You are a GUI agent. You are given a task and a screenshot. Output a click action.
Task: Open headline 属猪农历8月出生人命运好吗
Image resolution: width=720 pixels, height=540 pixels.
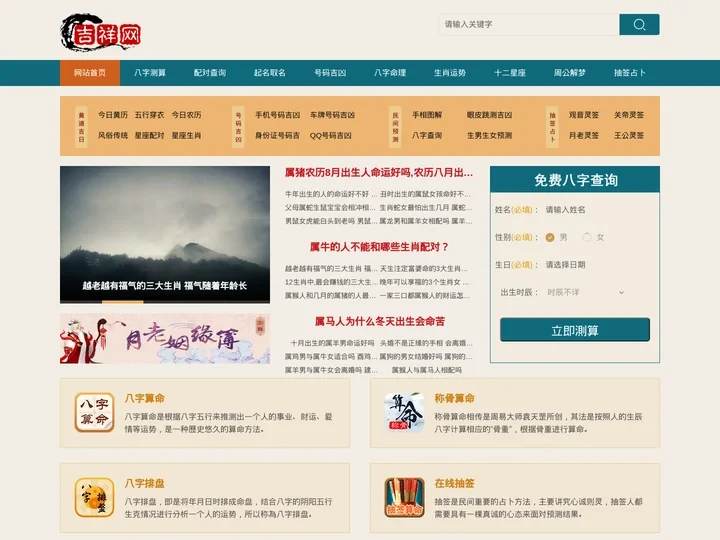coord(379,173)
